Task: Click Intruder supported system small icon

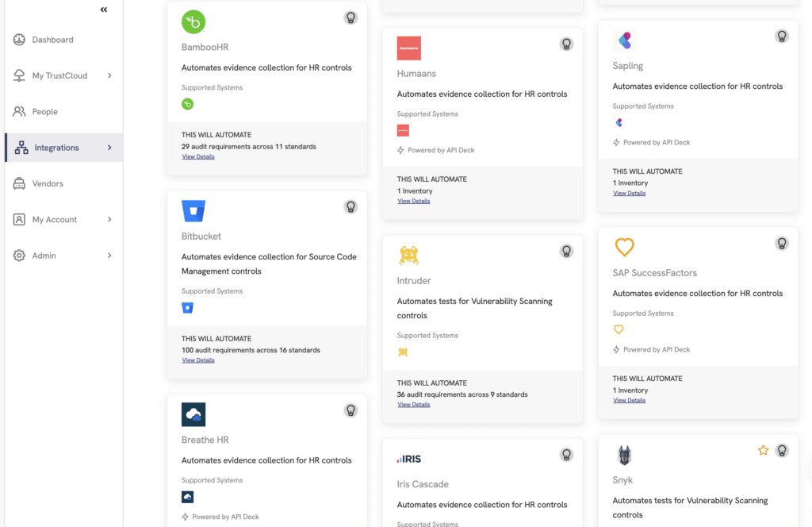Action: [x=403, y=352]
